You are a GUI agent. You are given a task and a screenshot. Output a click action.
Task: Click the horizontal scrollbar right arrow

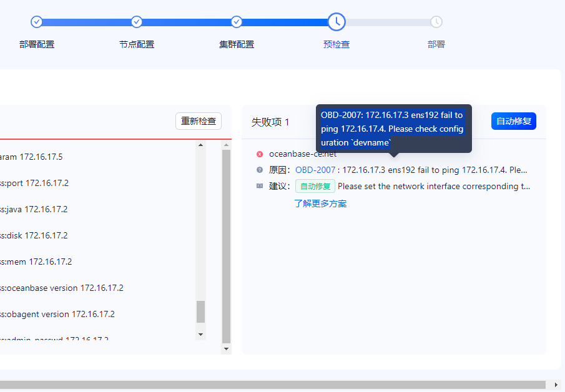click(x=556, y=385)
